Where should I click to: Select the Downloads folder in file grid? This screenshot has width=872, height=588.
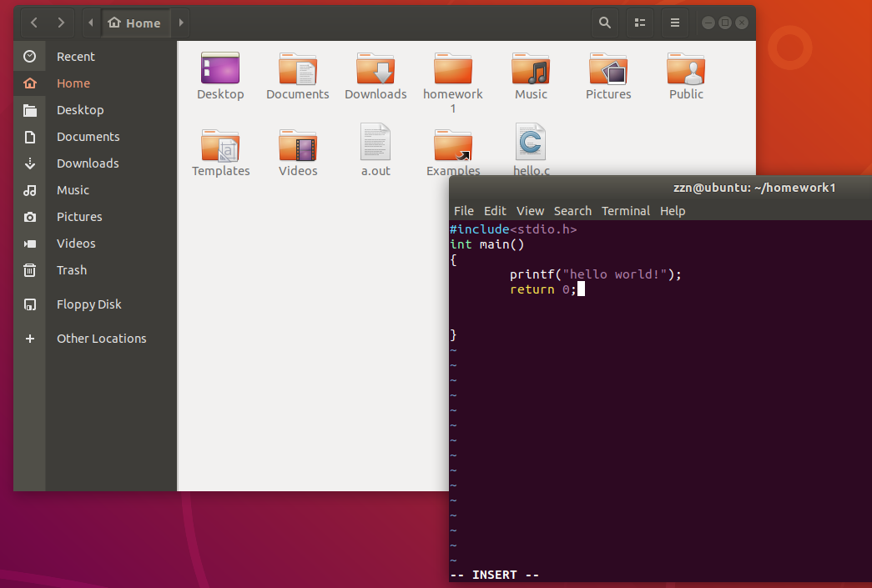click(x=376, y=68)
